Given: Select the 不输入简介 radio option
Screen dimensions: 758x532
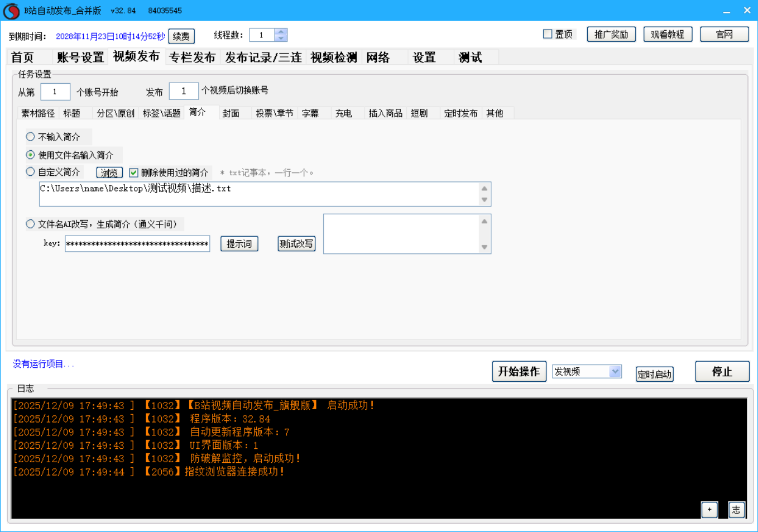Looking at the screenshot, I should tap(31, 137).
